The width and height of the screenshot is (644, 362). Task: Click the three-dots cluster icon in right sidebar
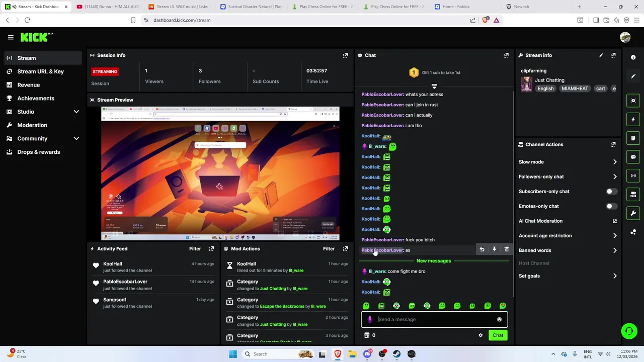(633, 232)
